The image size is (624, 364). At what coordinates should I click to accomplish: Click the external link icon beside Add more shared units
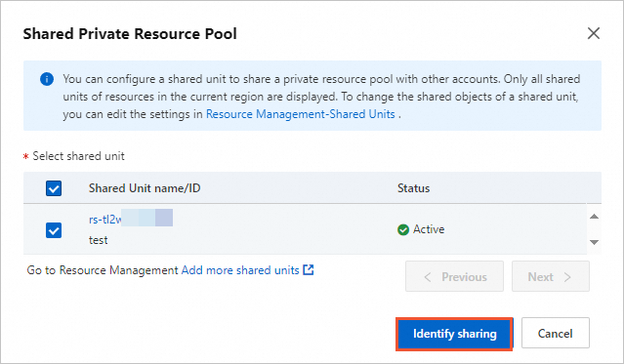coord(309,269)
